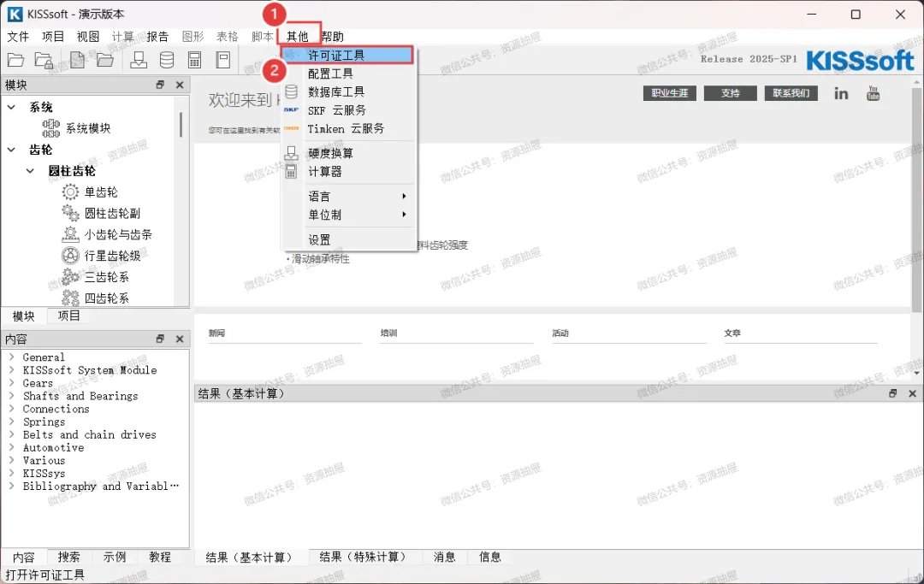Expand the Gears content node
This screenshot has width=924, height=584.
[11, 383]
